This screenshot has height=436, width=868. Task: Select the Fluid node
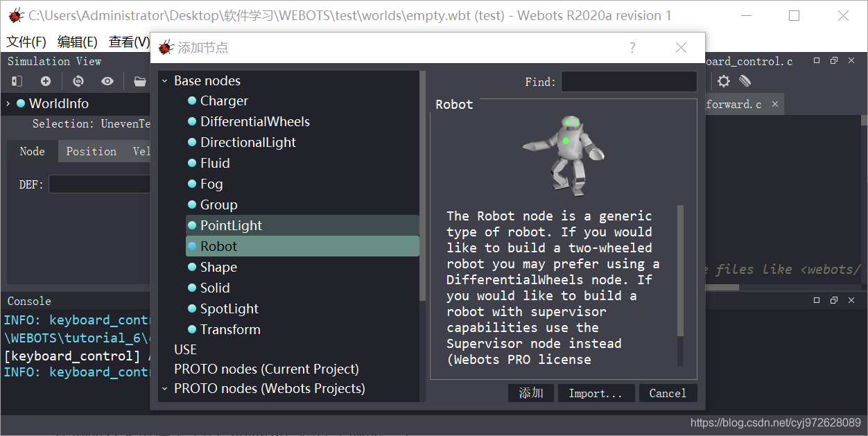pyautogui.click(x=215, y=164)
